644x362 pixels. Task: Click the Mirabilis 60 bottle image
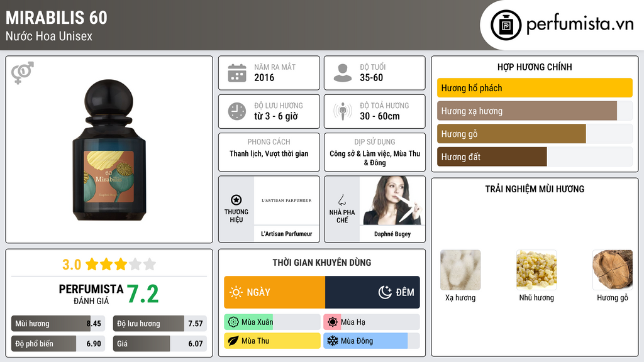point(109,150)
